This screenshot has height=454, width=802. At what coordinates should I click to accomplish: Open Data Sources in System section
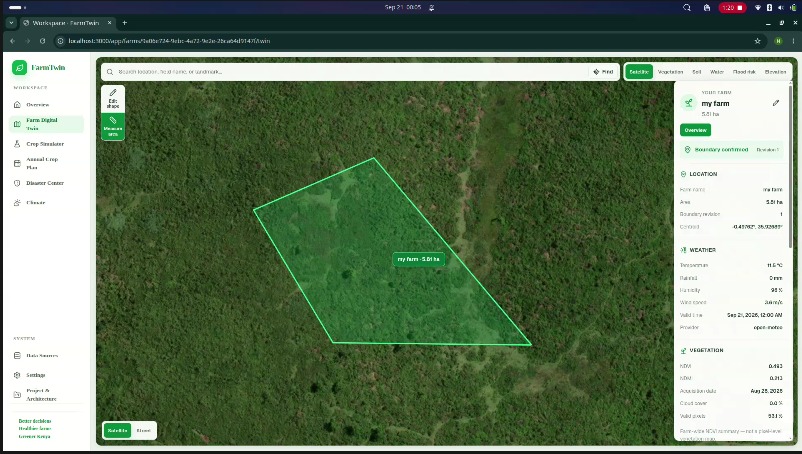coord(46,355)
